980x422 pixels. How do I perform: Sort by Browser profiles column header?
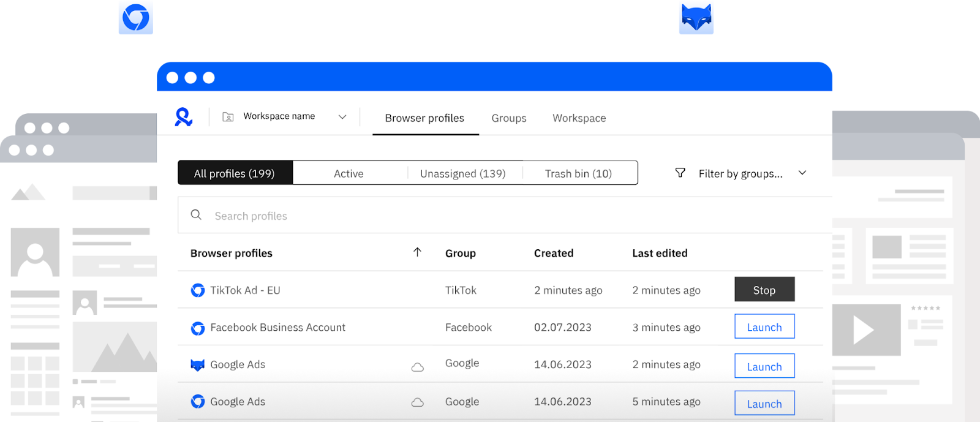(x=232, y=254)
